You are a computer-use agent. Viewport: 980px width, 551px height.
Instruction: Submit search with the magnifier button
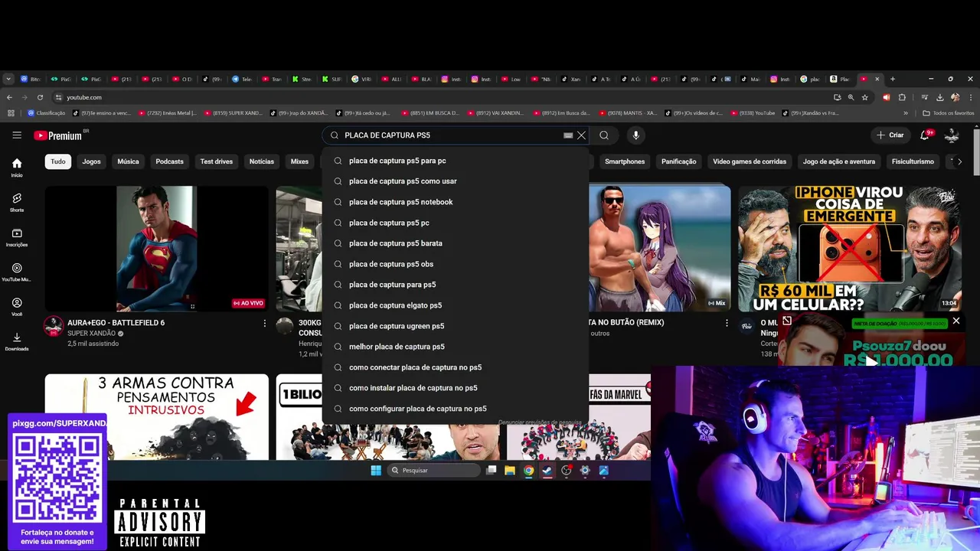click(x=604, y=135)
